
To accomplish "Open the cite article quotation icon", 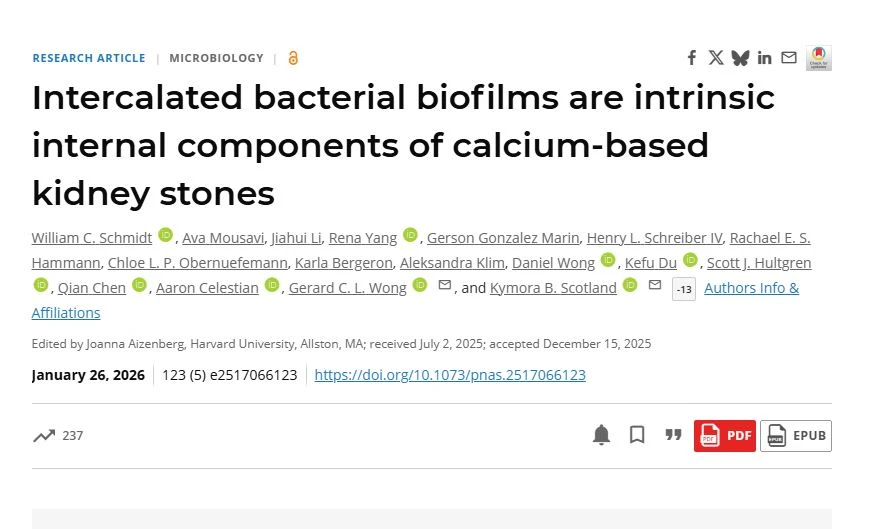I will pyautogui.click(x=673, y=435).
